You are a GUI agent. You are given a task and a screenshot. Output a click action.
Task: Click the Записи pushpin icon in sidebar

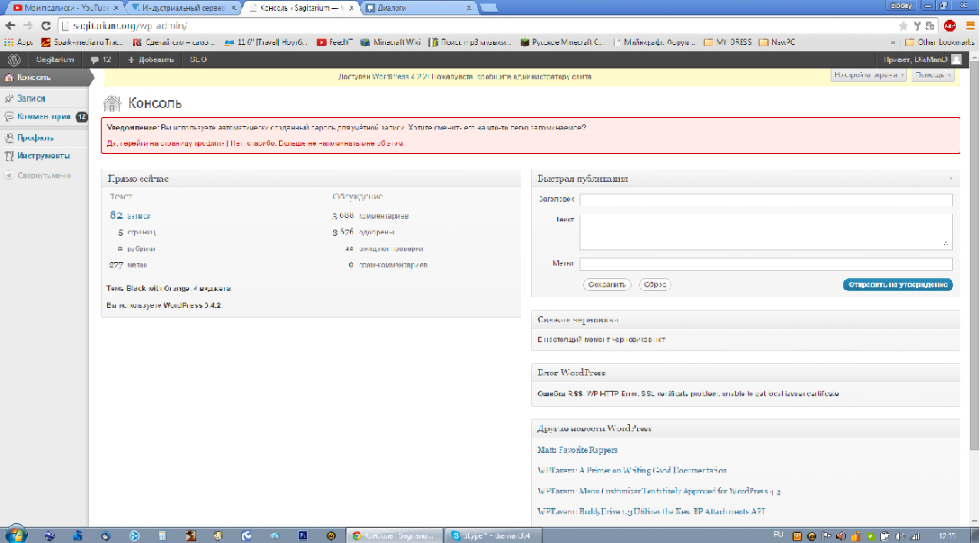click(x=9, y=98)
